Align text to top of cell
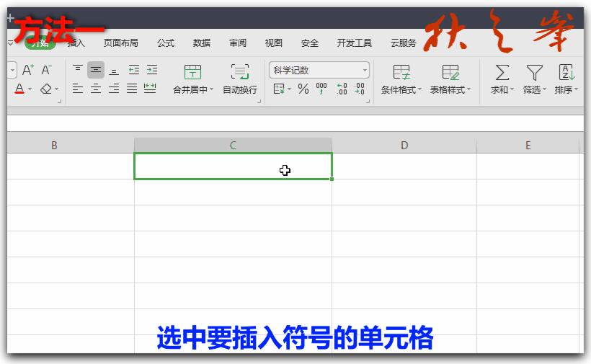 (x=78, y=70)
